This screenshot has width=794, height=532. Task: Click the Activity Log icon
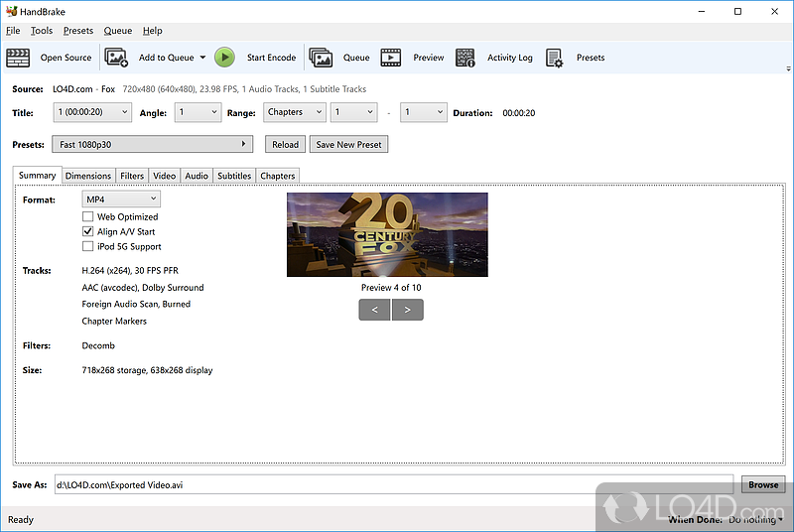[x=464, y=58]
